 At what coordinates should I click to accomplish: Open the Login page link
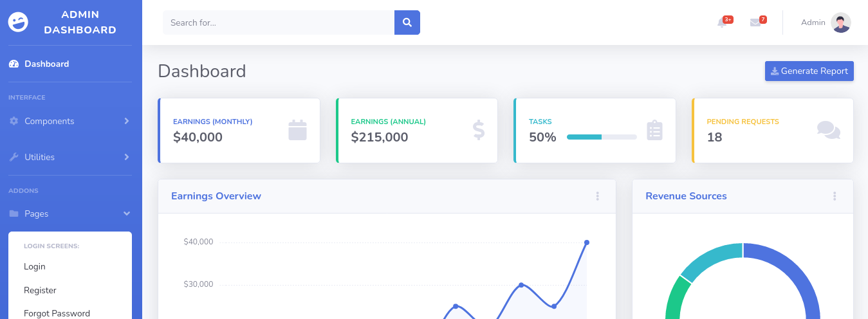(x=35, y=266)
